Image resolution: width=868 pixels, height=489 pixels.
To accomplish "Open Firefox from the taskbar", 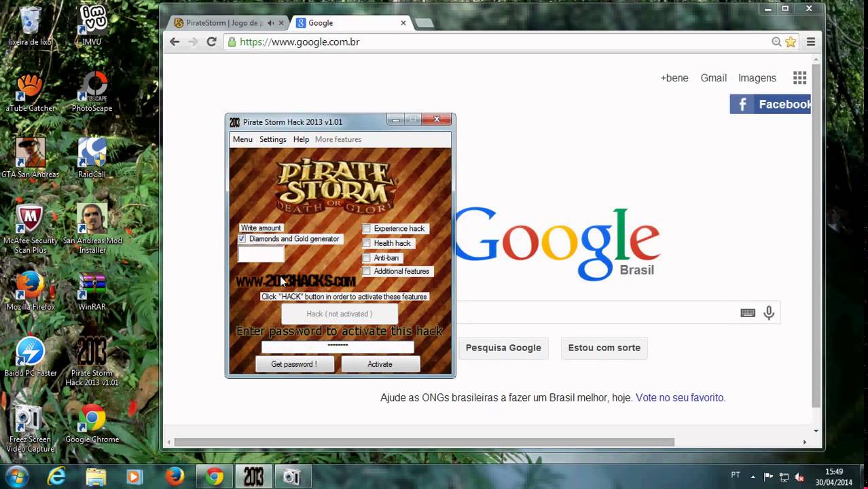I will [175, 477].
